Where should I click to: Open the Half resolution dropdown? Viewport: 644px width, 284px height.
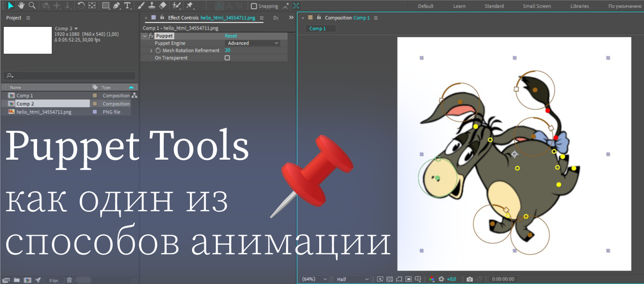pyautogui.click(x=352, y=279)
